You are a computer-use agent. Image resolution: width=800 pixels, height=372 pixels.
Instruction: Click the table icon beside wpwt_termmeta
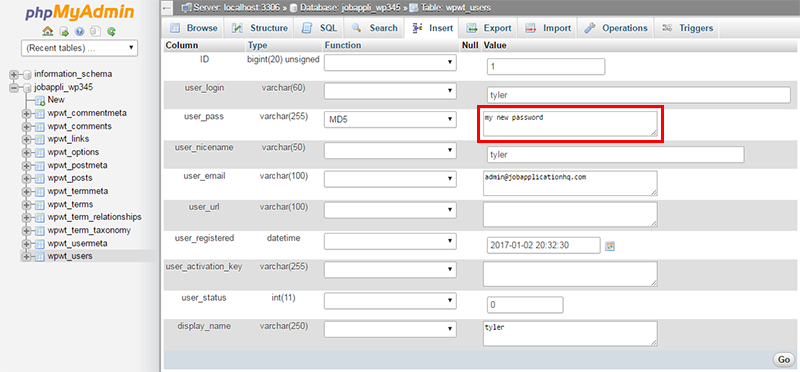(40, 191)
